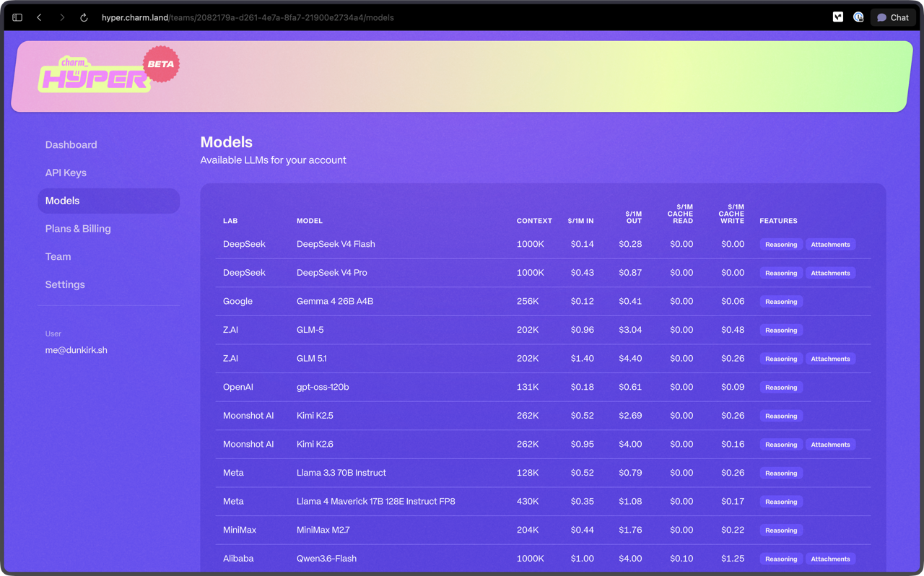Click the Google lab cell
The height and width of the screenshot is (576, 924).
click(x=237, y=301)
